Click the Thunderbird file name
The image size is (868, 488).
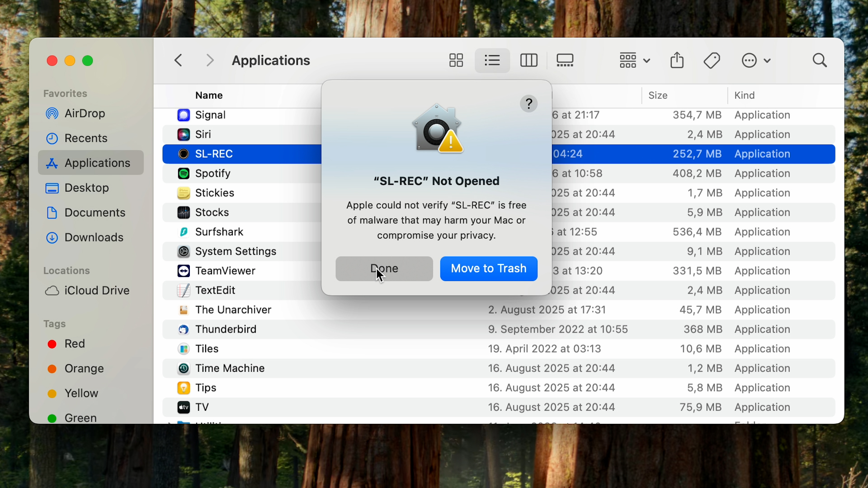click(x=226, y=329)
